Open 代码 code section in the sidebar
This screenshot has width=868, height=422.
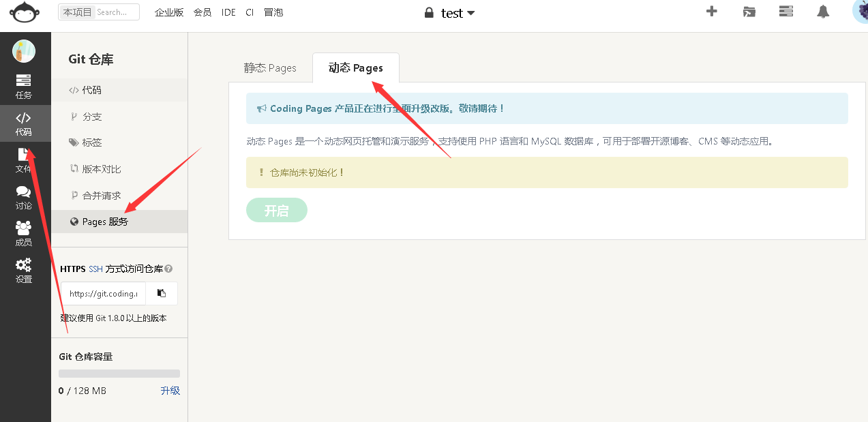tap(24, 123)
